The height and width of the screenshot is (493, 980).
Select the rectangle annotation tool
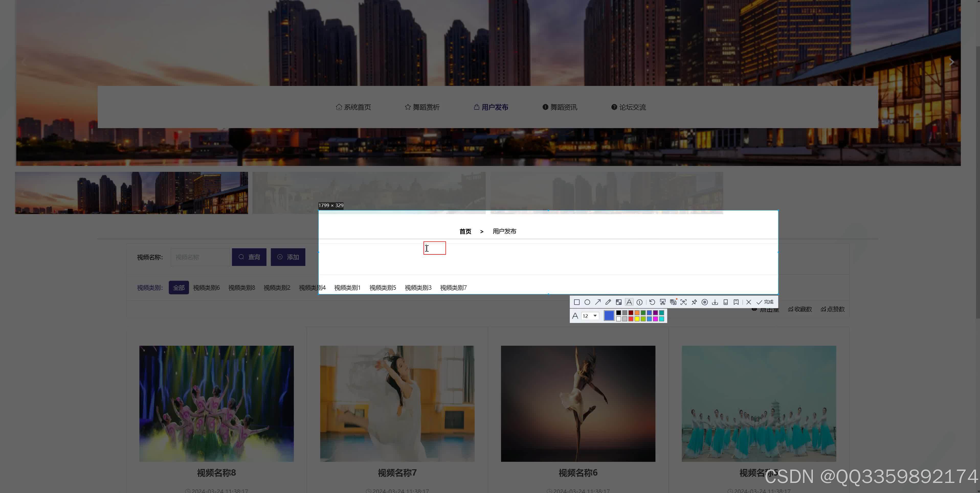click(577, 302)
